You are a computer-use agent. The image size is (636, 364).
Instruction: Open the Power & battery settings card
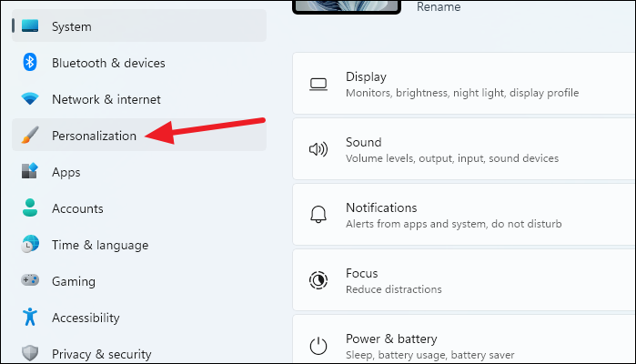point(464,339)
